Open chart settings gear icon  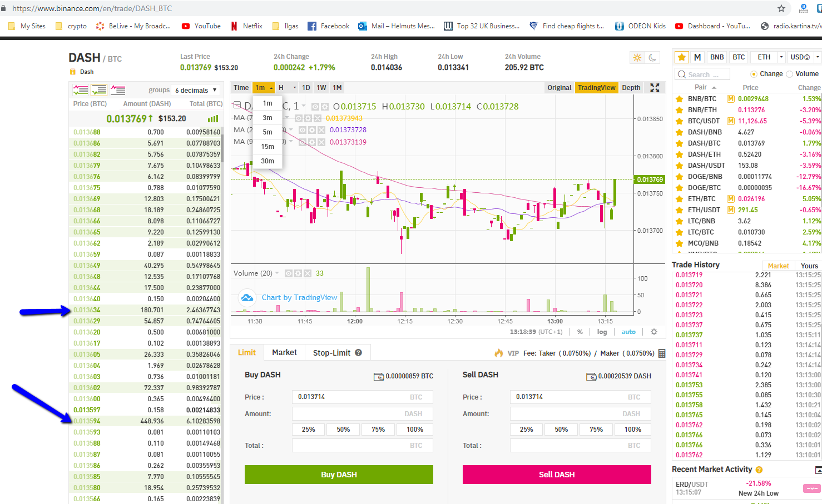point(654,332)
